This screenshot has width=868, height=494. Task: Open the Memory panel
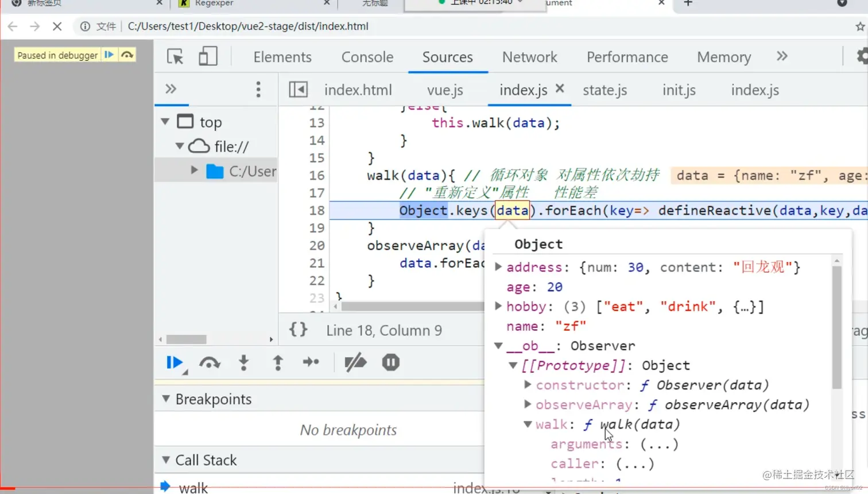click(x=724, y=57)
